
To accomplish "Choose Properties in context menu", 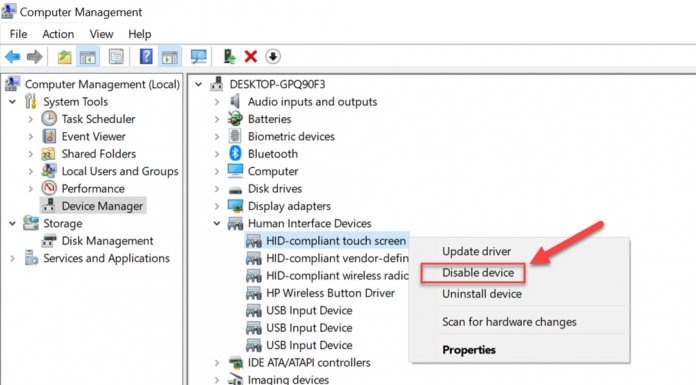I will [469, 350].
